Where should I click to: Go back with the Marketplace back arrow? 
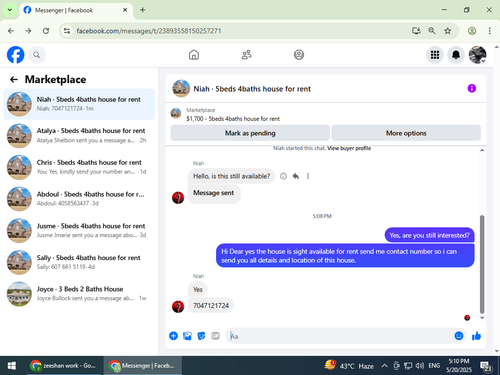click(x=14, y=79)
